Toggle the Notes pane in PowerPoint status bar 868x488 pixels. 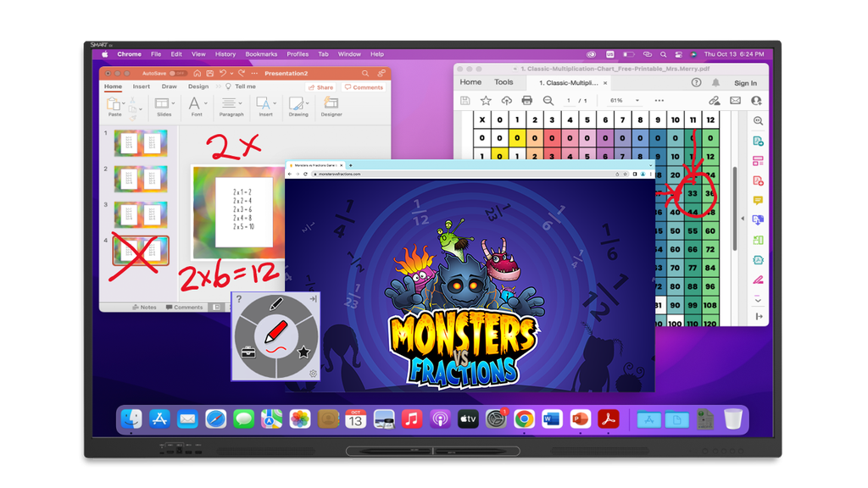point(144,307)
